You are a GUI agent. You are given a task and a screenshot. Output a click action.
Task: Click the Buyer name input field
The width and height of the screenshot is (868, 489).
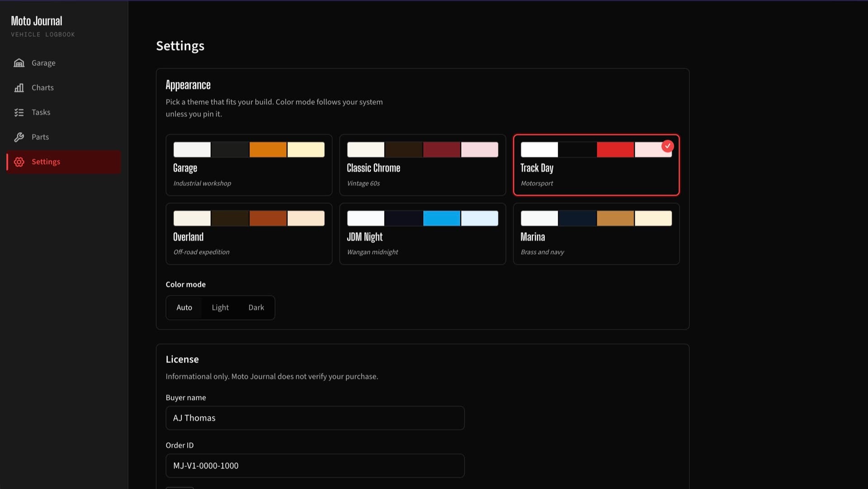pyautogui.click(x=315, y=418)
